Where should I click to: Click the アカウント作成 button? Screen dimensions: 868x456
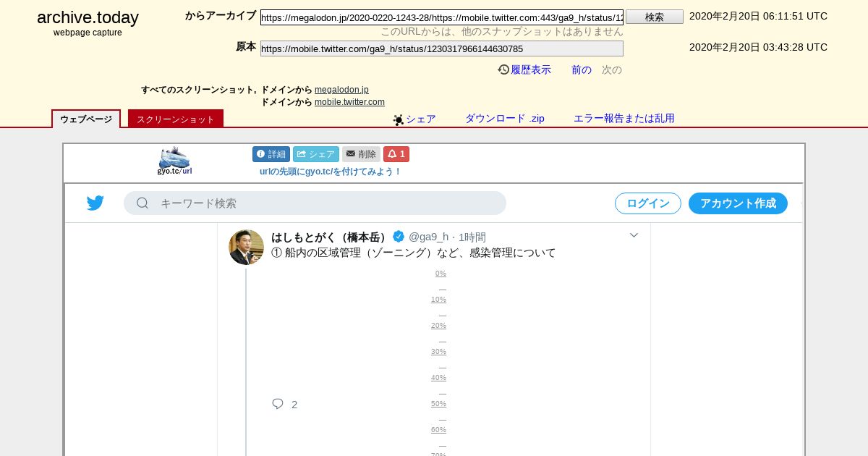point(738,203)
